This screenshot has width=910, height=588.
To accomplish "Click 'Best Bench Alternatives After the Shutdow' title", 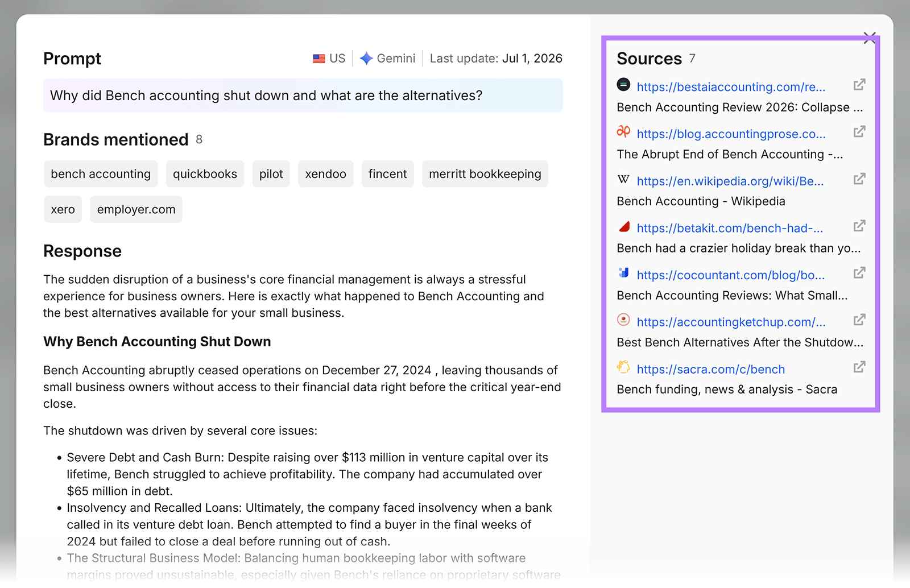I will click(x=740, y=343).
